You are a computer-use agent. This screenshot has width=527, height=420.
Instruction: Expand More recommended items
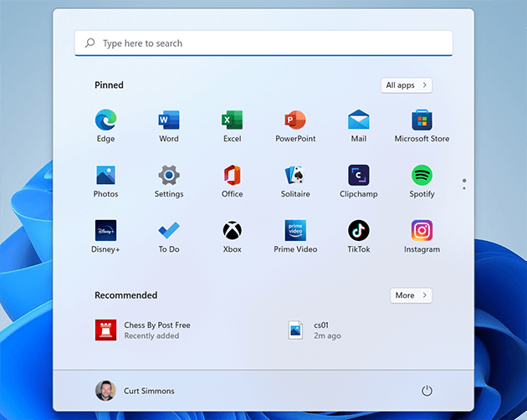tap(411, 295)
